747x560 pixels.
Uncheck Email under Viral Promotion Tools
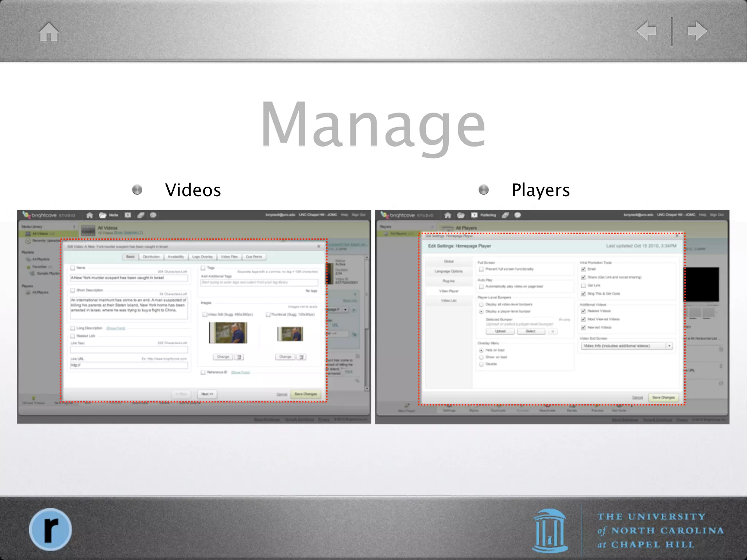(x=584, y=269)
